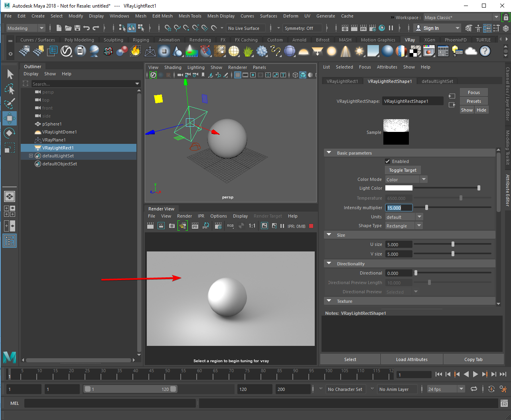Toggle the Outliner panel sidebar button
Viewport: 511px width, 420px height.
pyautogui.click(x=10, y=241)
